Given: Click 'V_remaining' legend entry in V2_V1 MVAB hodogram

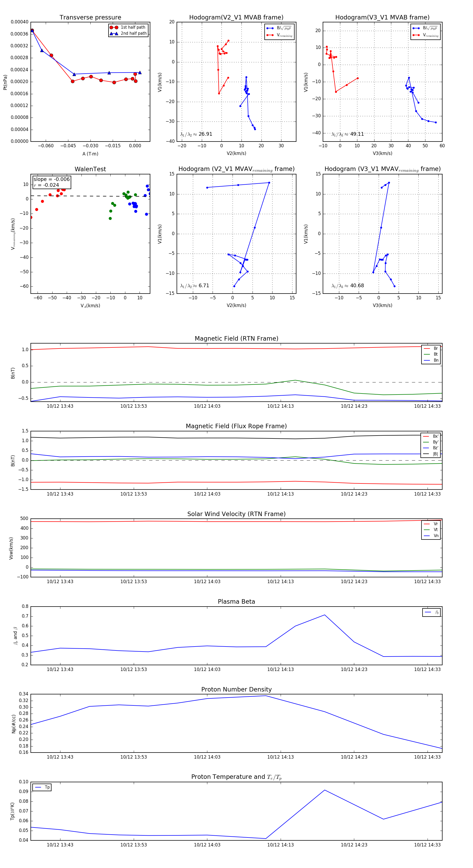Looking at the screenshot, I should coord(279,35).
